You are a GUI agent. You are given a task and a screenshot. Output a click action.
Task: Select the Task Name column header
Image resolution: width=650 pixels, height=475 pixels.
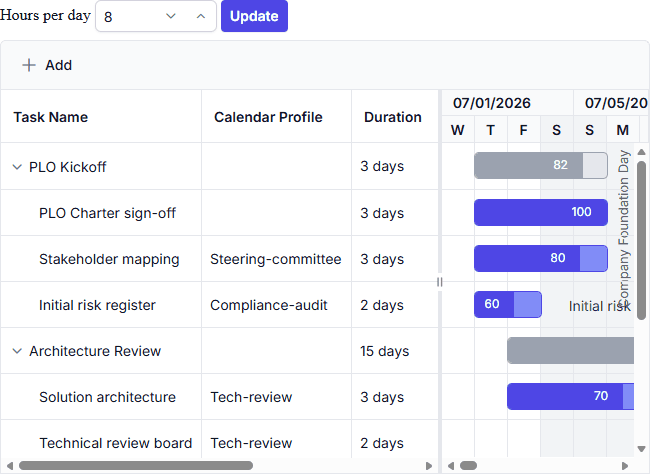[101, 117]
